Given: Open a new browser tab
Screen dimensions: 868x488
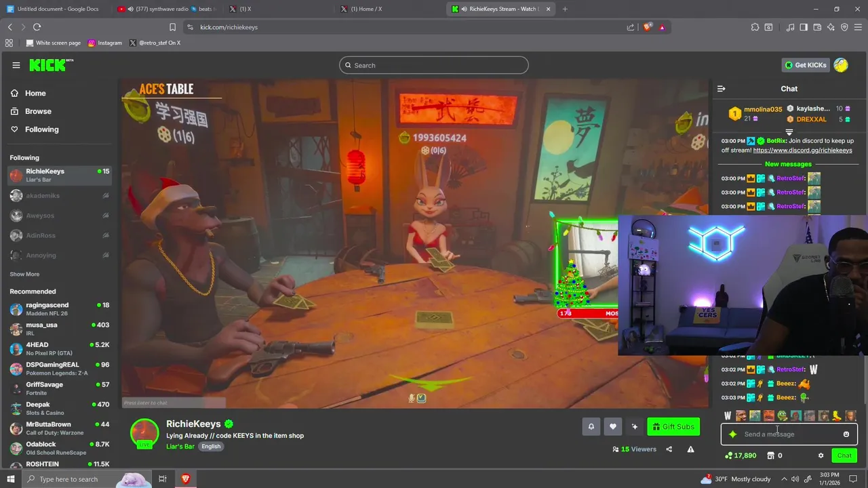Looking at the screenshot, I should click(565, 9).
